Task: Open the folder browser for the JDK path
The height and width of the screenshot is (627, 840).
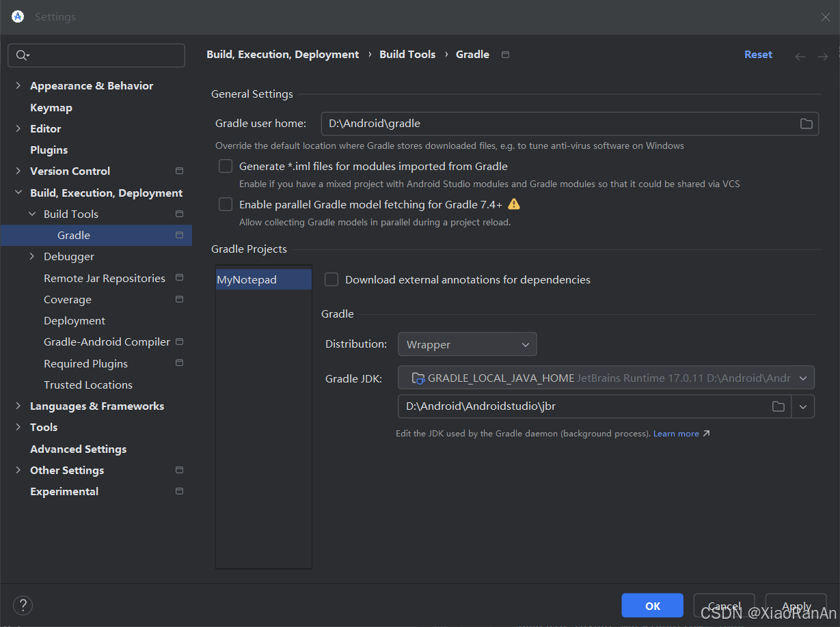Action: click(778, 406)
